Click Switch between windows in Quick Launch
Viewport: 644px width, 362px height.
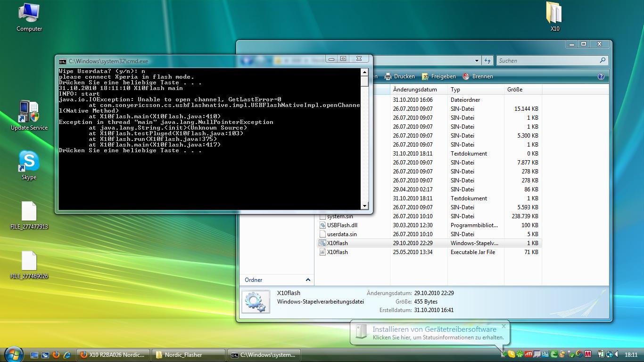45,355
